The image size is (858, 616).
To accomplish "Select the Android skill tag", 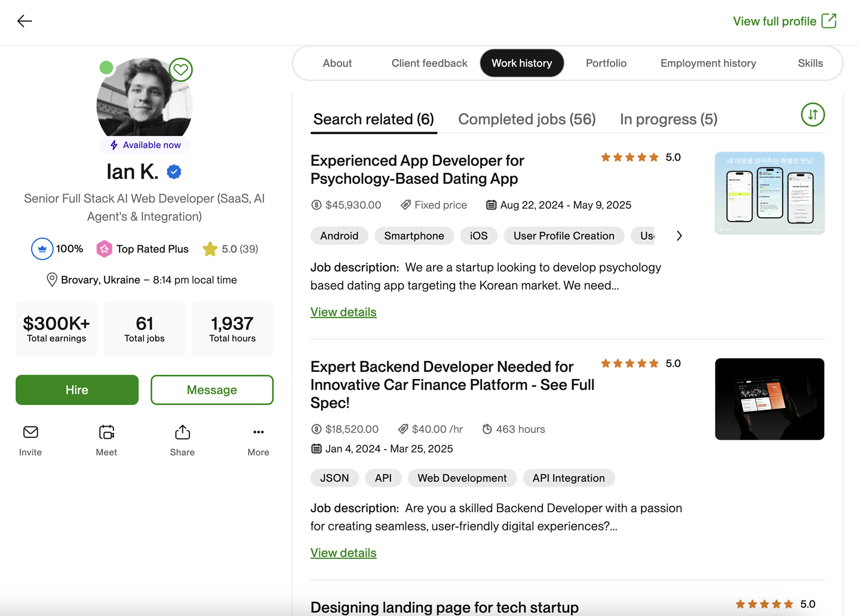I will [x=339, y=236].
